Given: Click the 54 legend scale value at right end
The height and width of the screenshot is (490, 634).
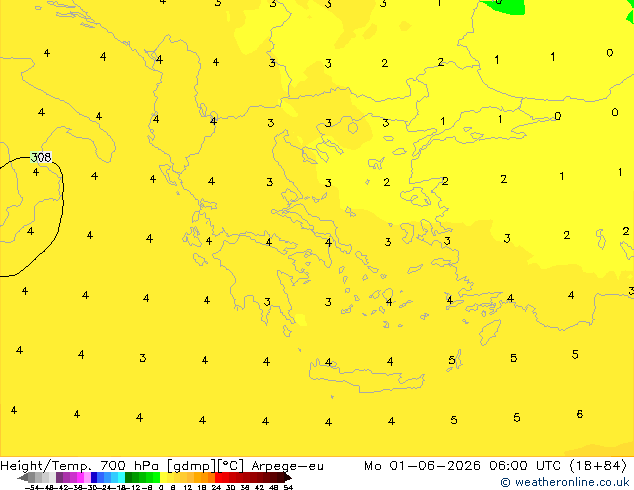Looking at the screenshot, I should click(288, 487).
